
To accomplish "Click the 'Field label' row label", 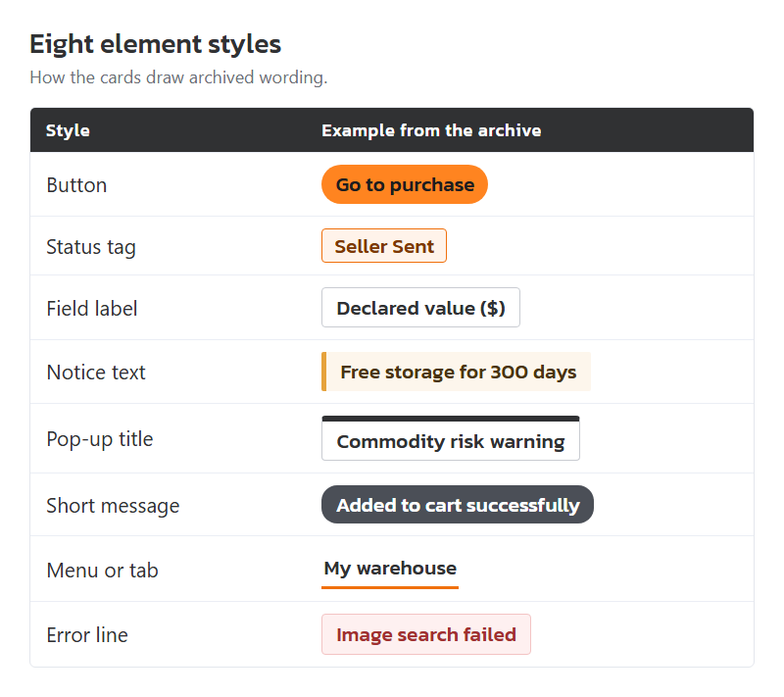I will click(92, 309).
